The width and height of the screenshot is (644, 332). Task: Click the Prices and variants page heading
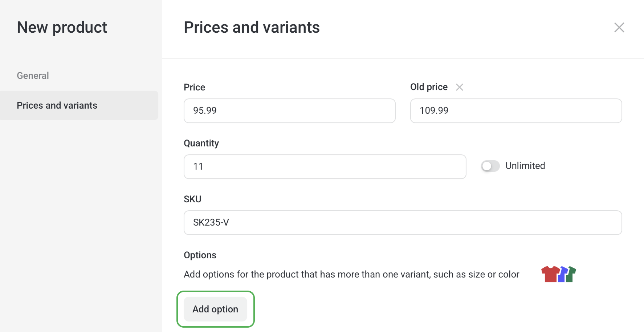tap(252, 28)
